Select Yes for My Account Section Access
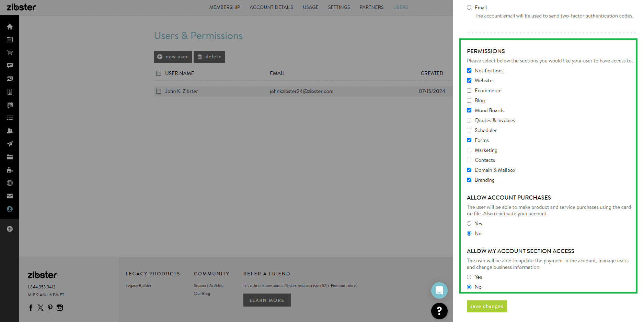The image size is (644, 322). tap(469, 277)
